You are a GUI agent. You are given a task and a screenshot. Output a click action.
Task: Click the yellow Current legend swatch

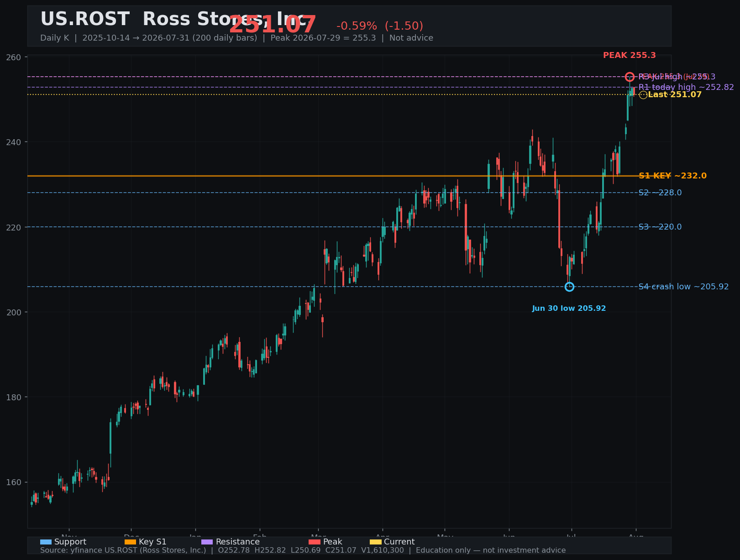375,542
